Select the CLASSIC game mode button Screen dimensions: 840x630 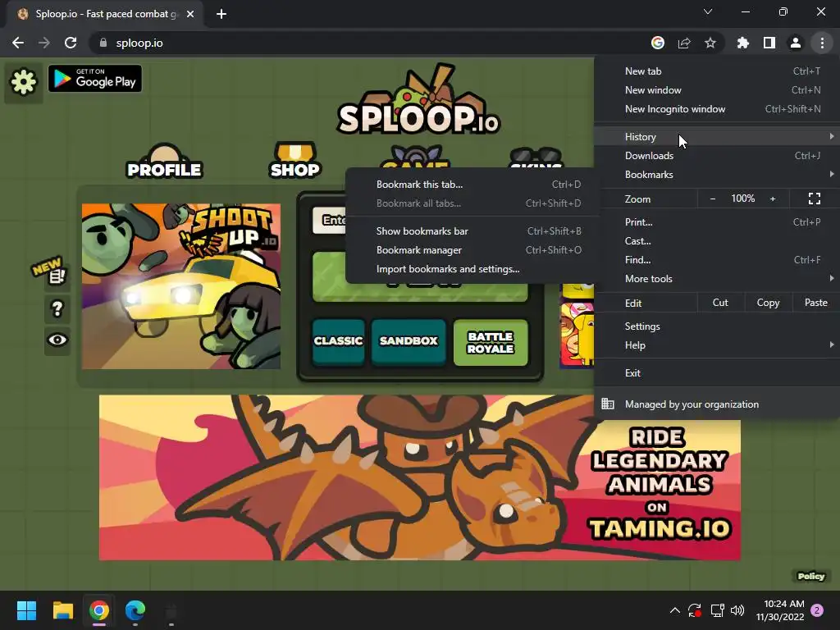click(338, 342)
